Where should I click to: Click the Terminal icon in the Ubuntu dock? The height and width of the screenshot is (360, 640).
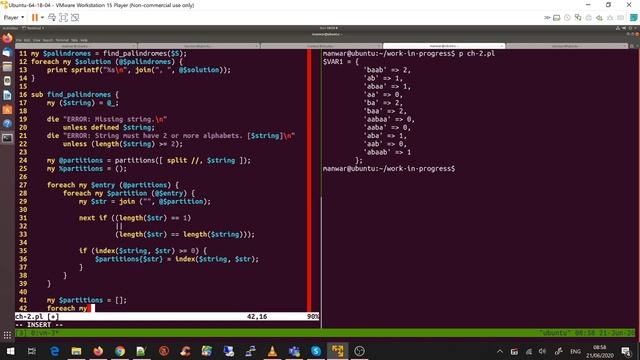[7, 138]
